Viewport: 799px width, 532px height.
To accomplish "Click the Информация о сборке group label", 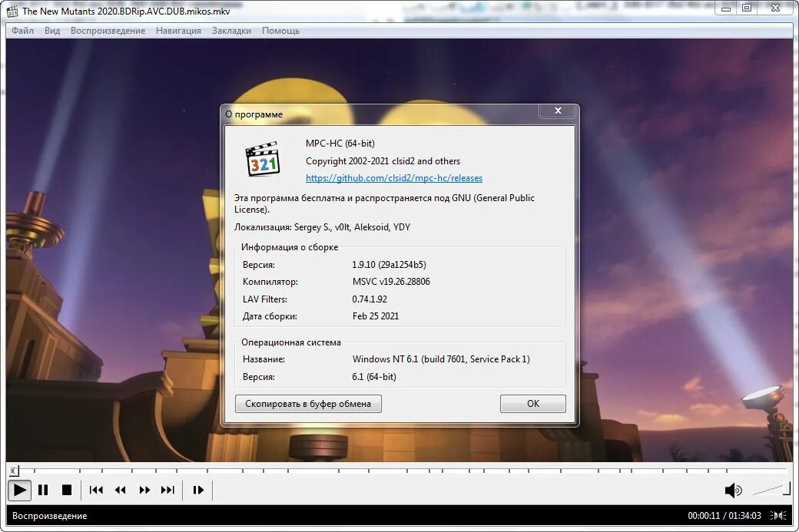I will (290, 247).
